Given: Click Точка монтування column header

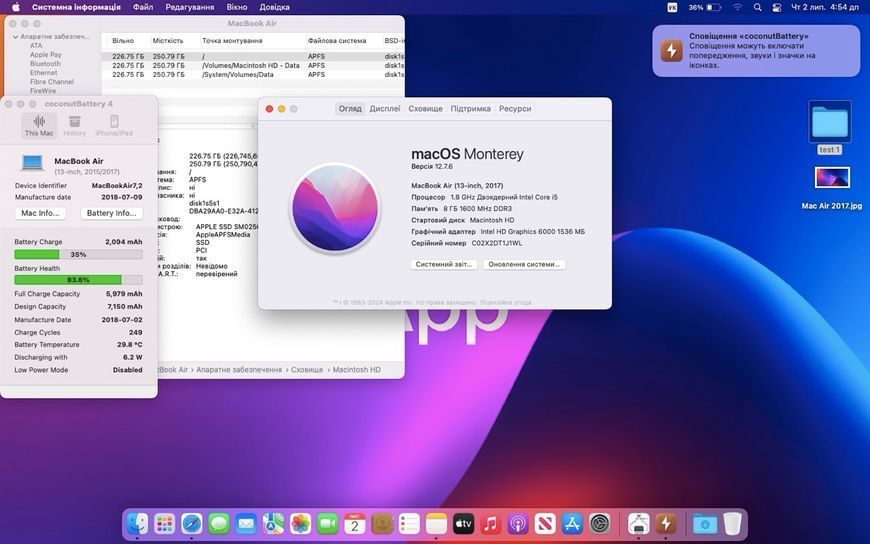Looking at the screenshot, I should point(232,41).
